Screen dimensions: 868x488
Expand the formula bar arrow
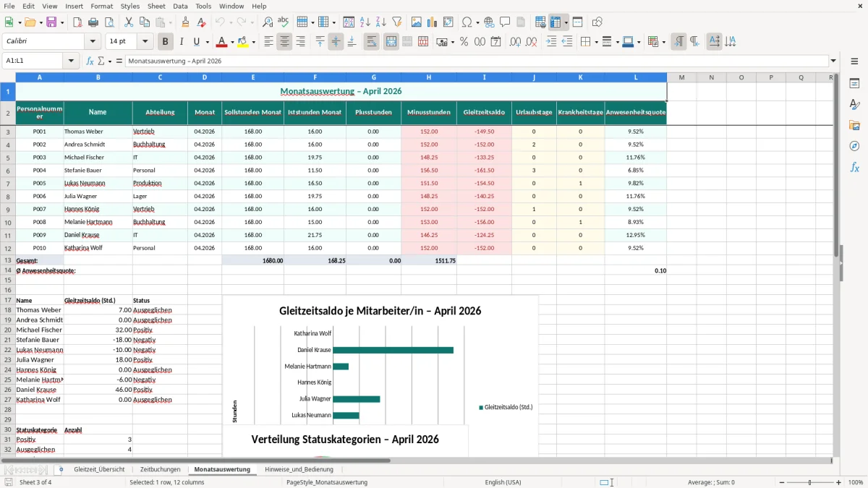coord(833,61)
